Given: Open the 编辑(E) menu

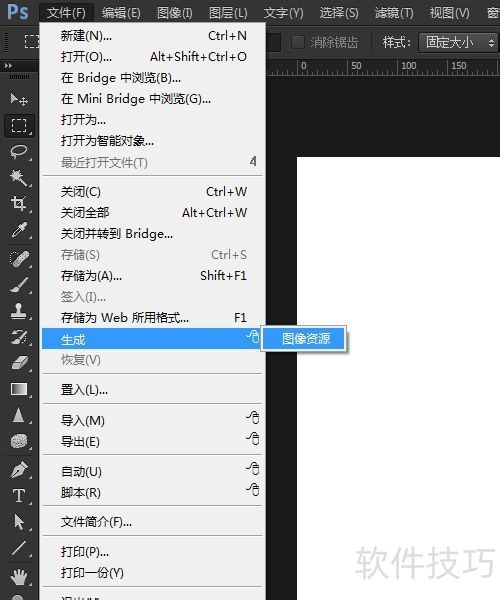Looking at the screenshot, I should 121,13.
